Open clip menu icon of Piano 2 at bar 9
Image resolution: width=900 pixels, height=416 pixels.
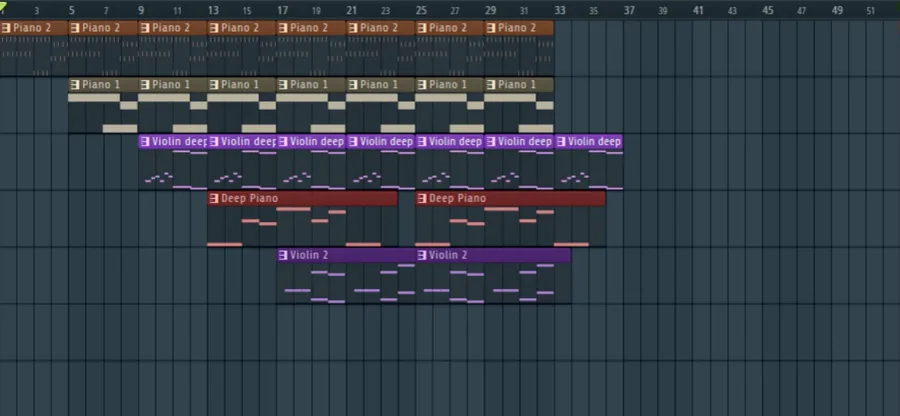tap(145, 28)
